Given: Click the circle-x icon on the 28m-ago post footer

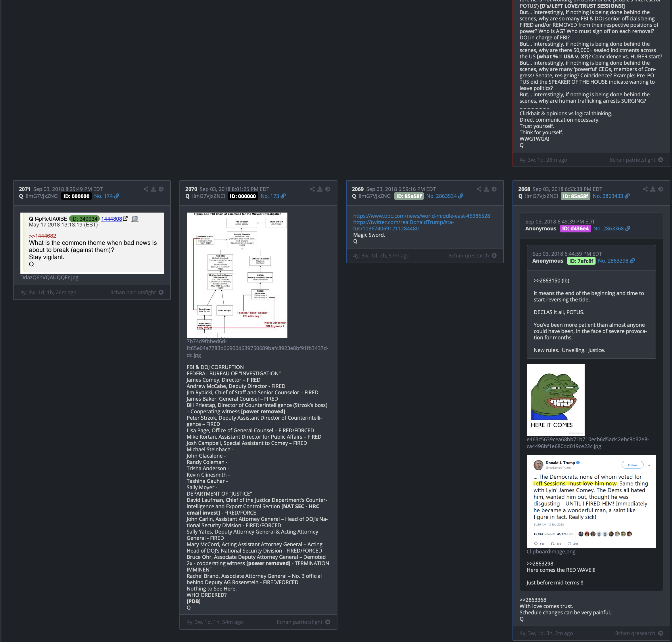Looking at the screenshot, I should (x=661, y=160).
